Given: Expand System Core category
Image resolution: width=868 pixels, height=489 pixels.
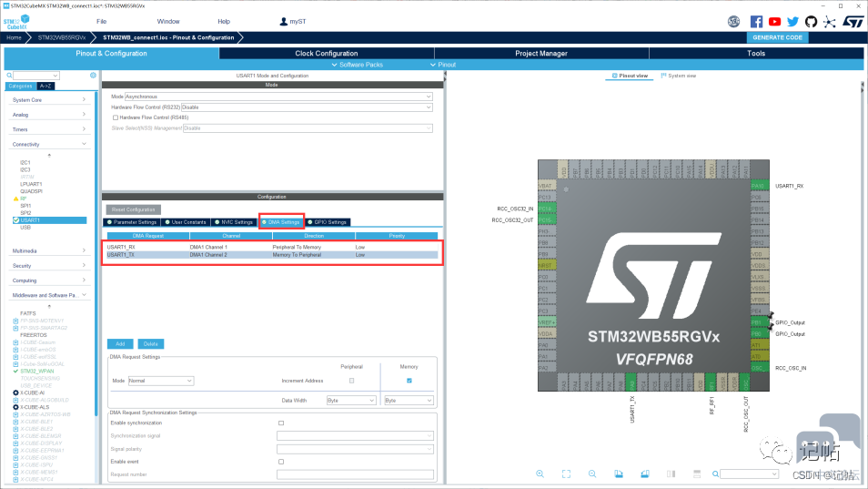Looking at the screenshot, I should (49, 99).
